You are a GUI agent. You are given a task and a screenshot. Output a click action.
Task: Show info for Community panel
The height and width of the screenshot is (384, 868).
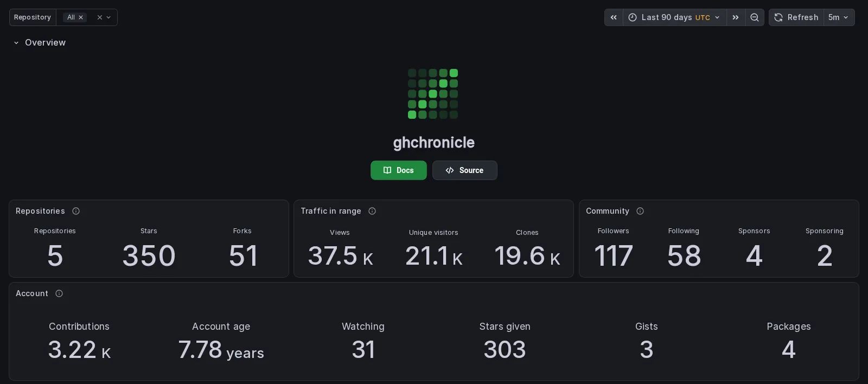click(640, 211)
